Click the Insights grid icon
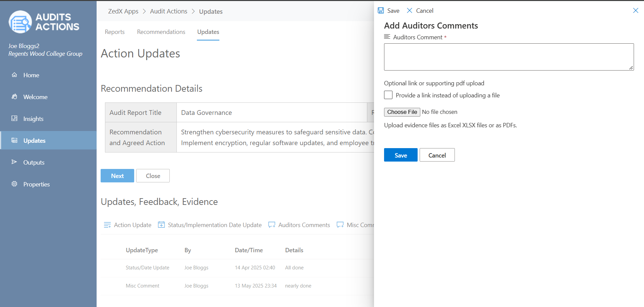This screenshot has height=307, width=644. 14,118
